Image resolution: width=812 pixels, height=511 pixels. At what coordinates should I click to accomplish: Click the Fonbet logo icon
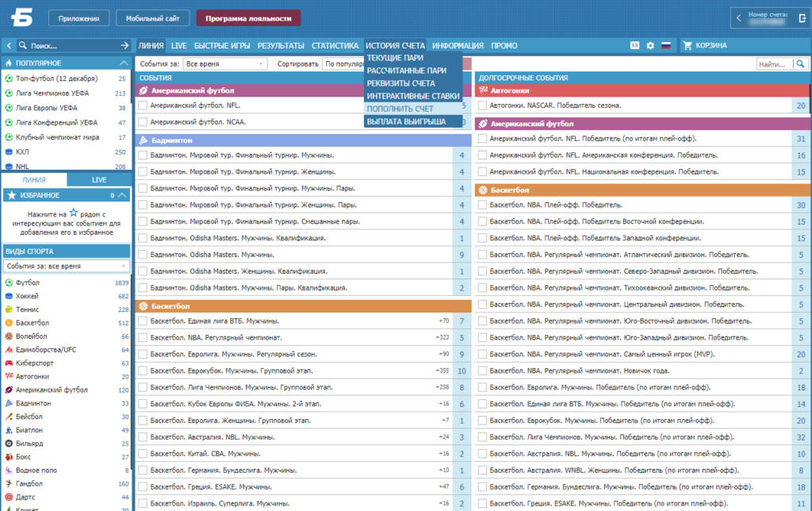[x=22, y=17]
